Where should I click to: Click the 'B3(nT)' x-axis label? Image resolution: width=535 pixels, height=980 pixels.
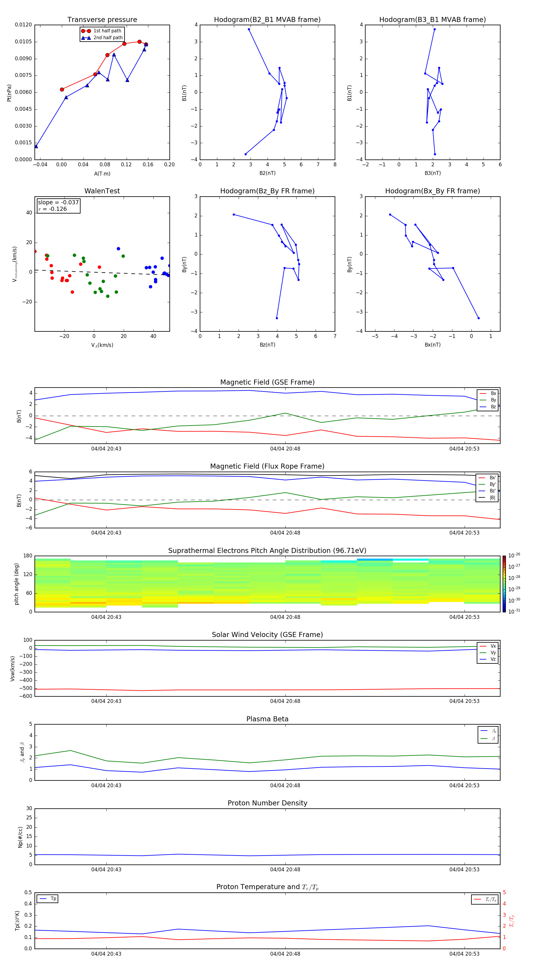[x=432, y=173]
